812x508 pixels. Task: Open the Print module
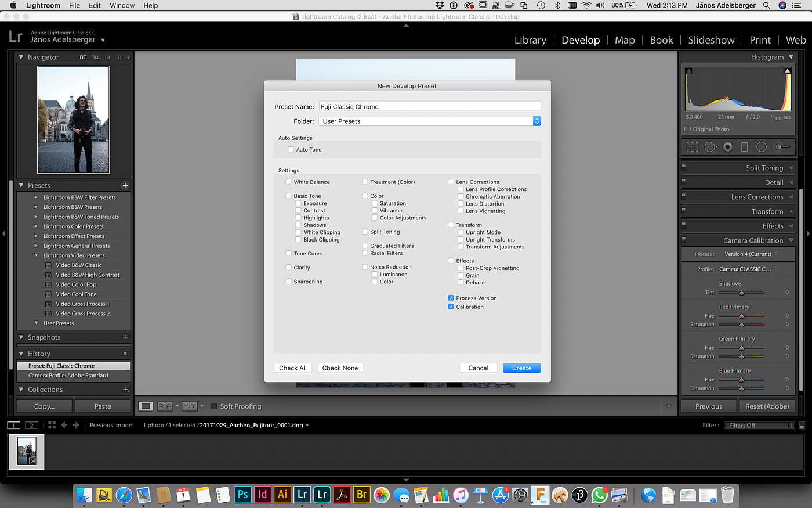tap(760, 40)
